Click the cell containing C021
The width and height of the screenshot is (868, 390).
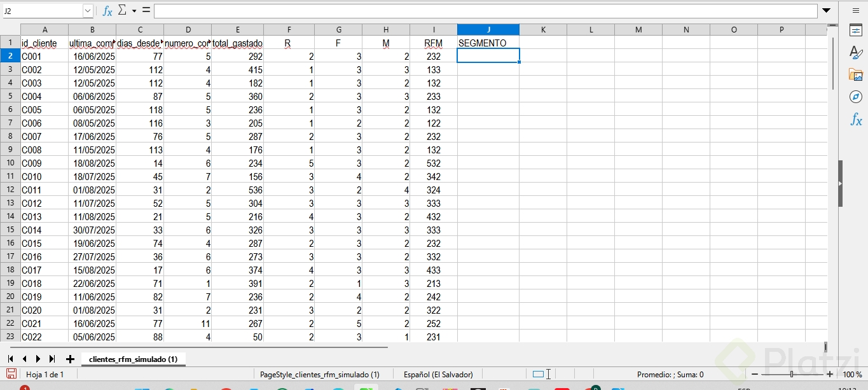click(45, 323)
